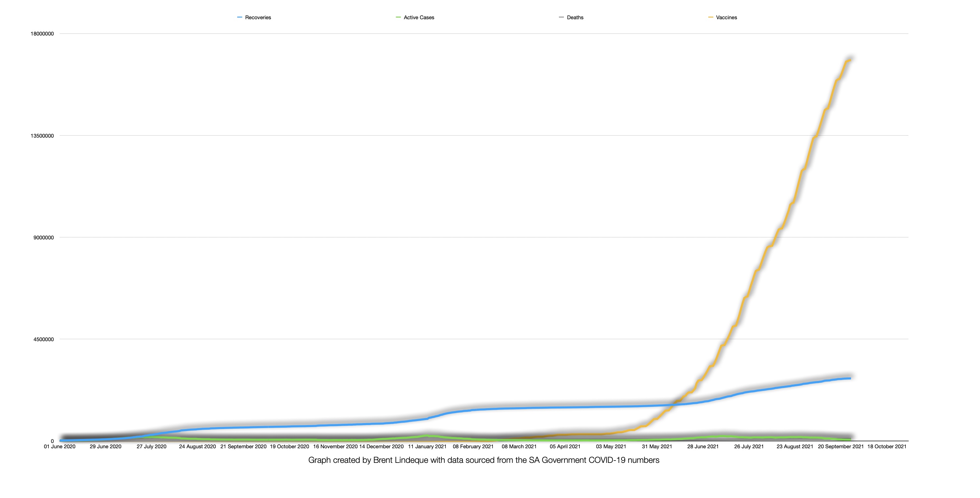Click the blue Recoveries legend color marker
The image size is (980, 498).
pyautogui.click(x=240, y=18)
